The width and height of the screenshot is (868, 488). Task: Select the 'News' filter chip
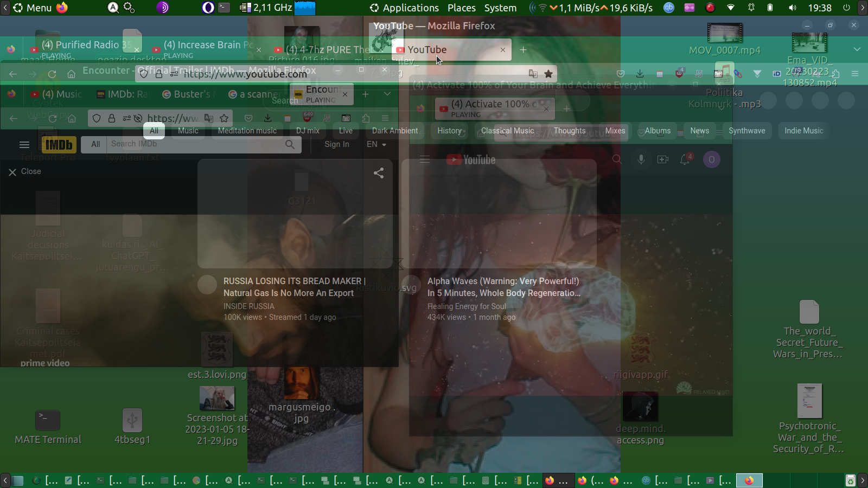pyautogui.click(x=700, y=131)
